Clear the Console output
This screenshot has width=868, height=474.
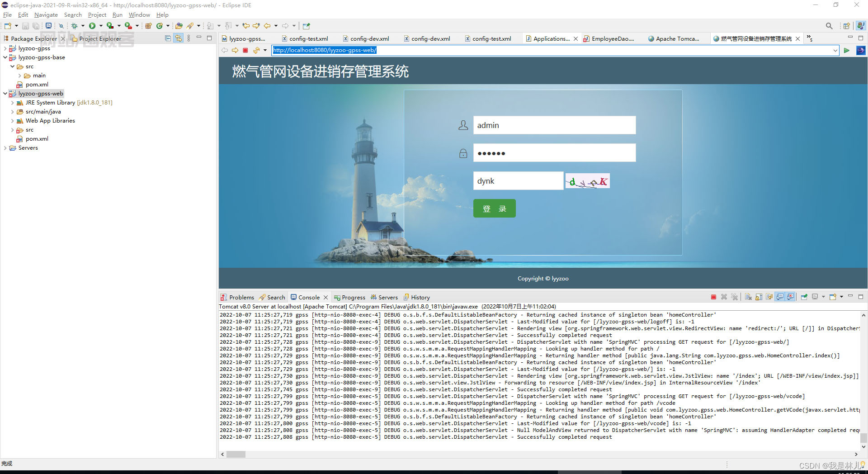pos(749,297)
